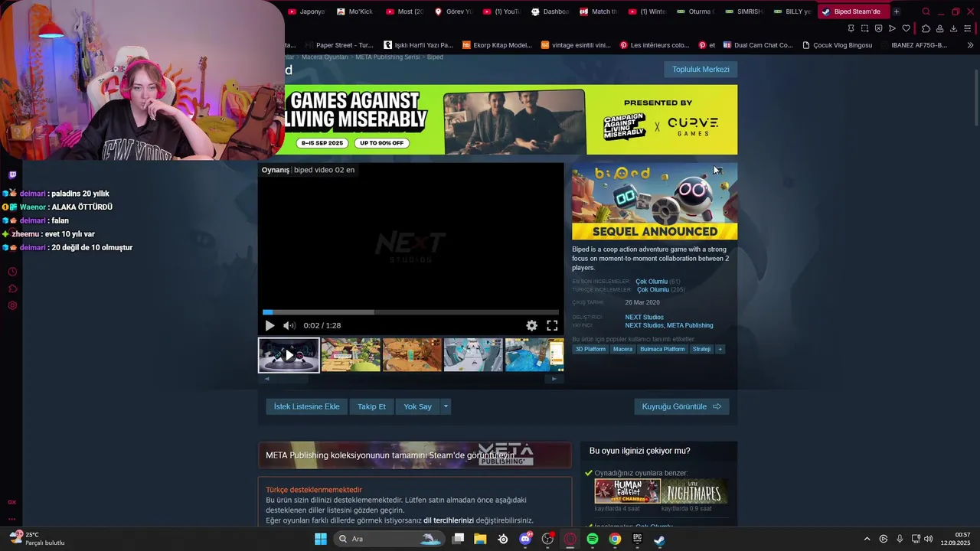The image size is (980, 551).
Task: Open history clock icon in sidebar
Action: [12, 272]
